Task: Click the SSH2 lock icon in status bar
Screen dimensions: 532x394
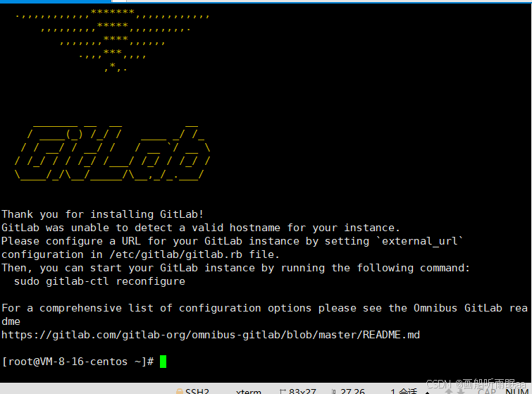Action: coord(180,392)
